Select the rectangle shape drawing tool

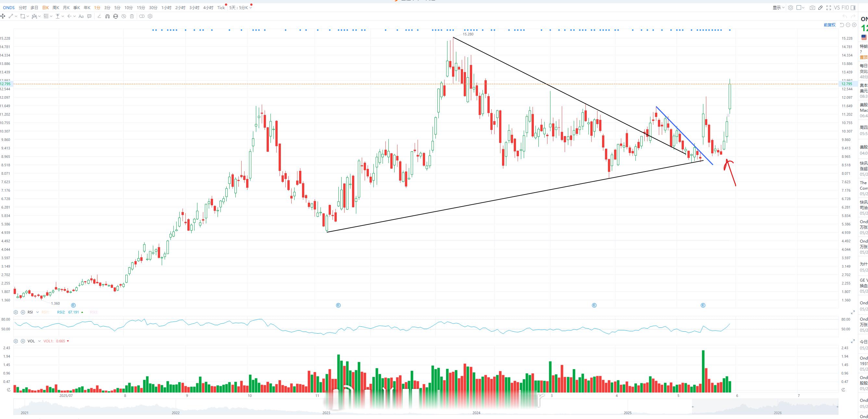23,16
